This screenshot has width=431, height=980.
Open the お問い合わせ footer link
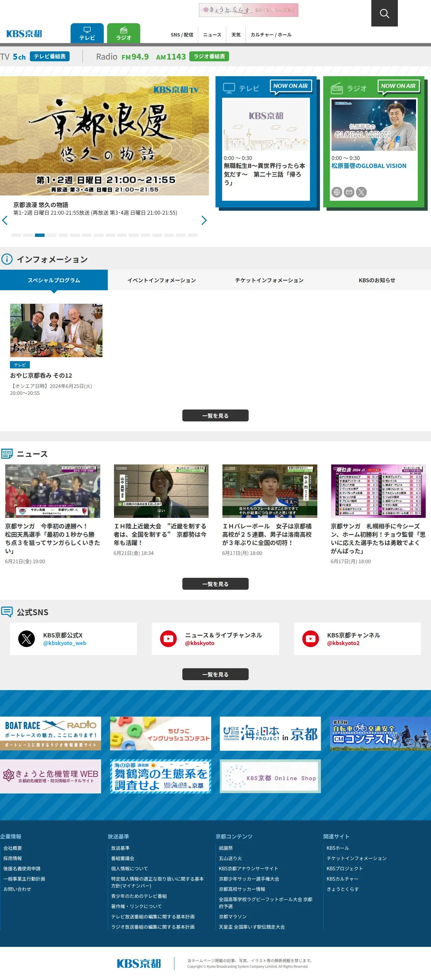click(x=17, y=889)
